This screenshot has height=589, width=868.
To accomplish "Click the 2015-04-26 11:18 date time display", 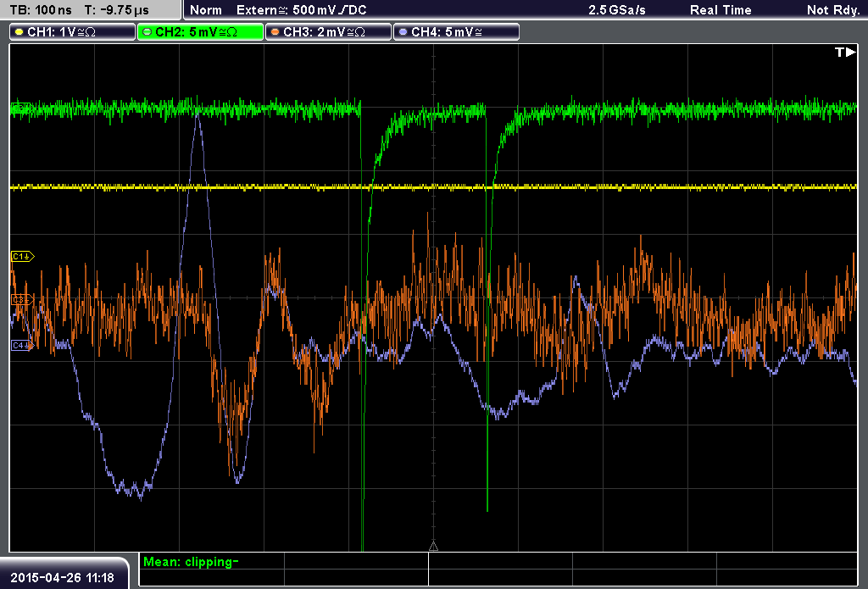I will (62, 578).
